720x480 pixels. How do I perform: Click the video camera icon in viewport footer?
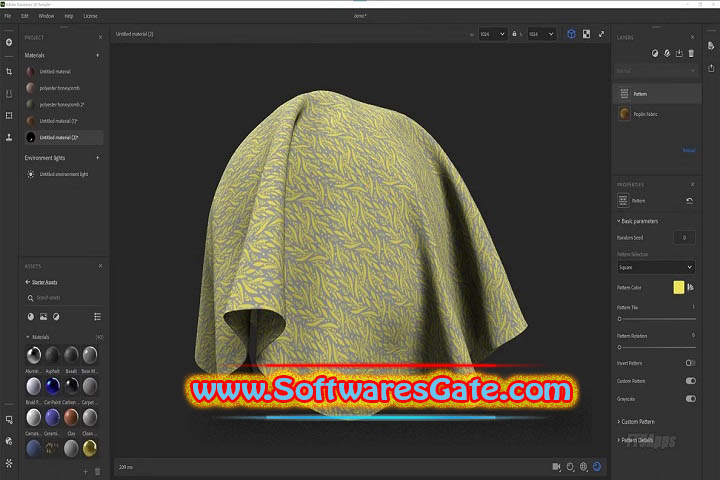click(x=556, y=467)
